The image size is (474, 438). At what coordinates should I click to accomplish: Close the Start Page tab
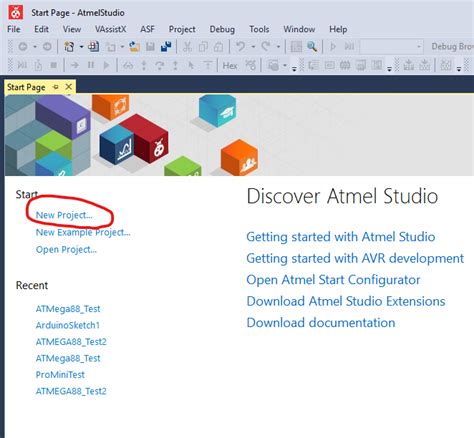(x=69, y=87)
